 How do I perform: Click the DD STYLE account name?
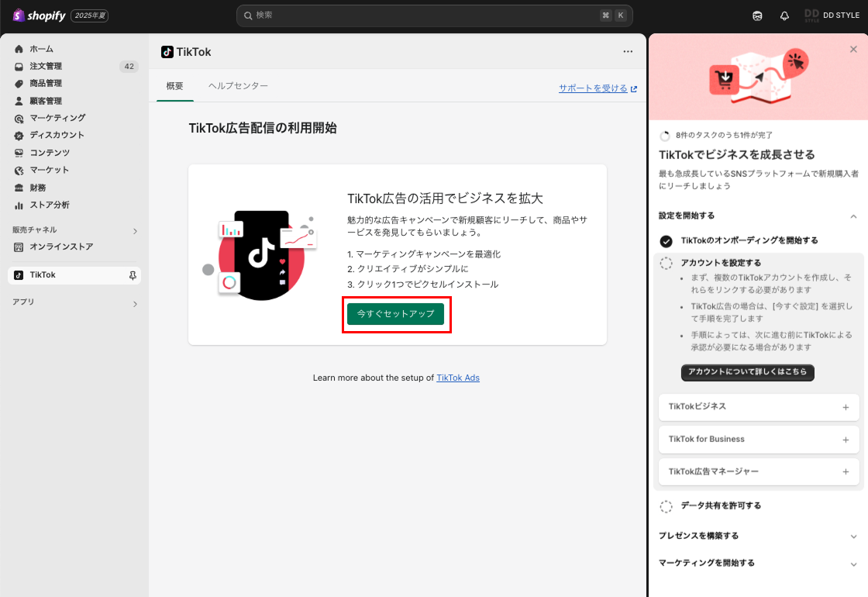[841, 16]
